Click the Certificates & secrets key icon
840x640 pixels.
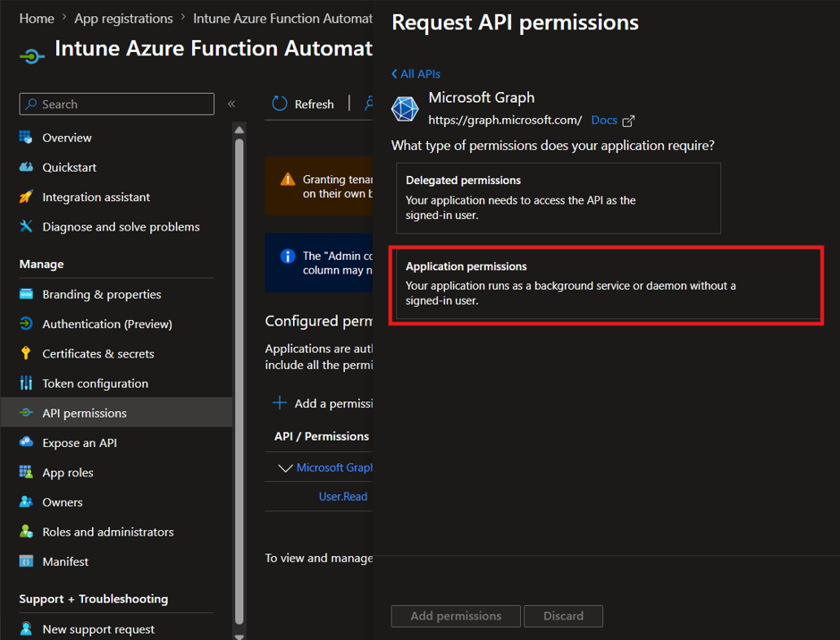[26, 353]
